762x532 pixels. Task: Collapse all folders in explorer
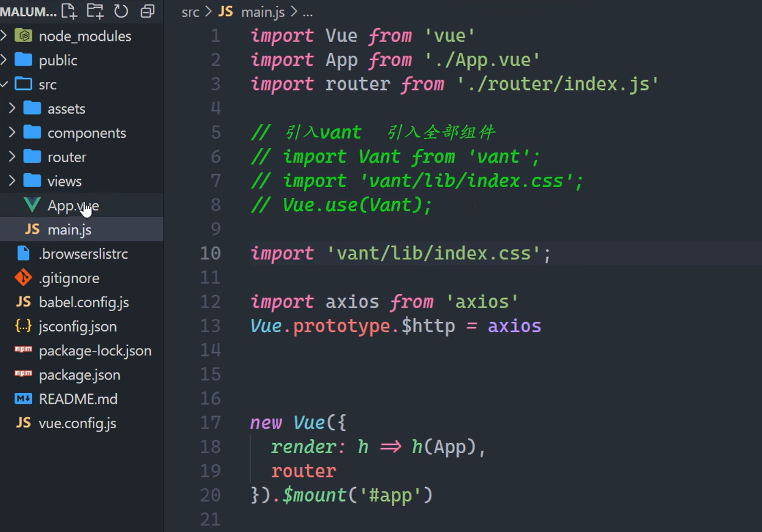147,11
